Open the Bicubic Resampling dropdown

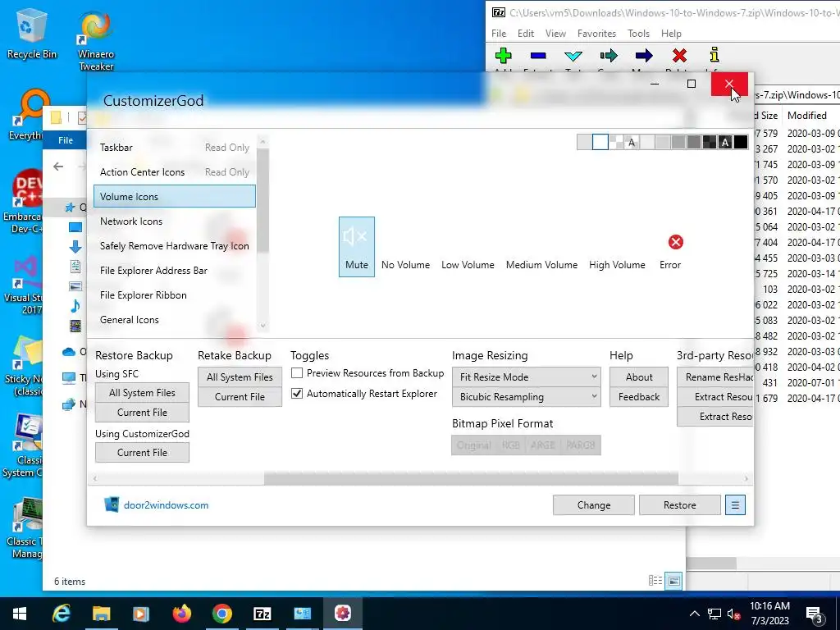click(x=526, y=396)
